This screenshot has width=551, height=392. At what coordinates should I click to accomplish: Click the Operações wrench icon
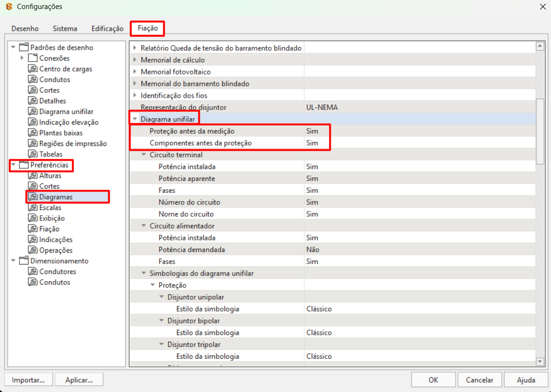[x=32, y=250]
